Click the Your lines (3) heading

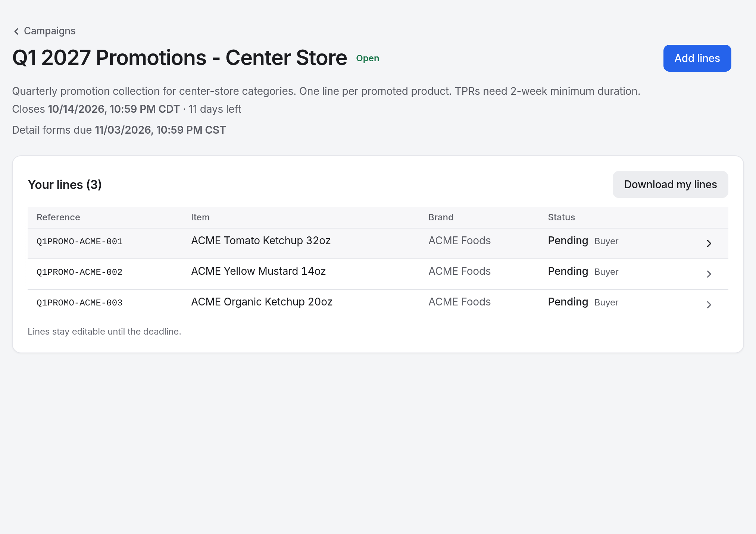pos(65,184)
